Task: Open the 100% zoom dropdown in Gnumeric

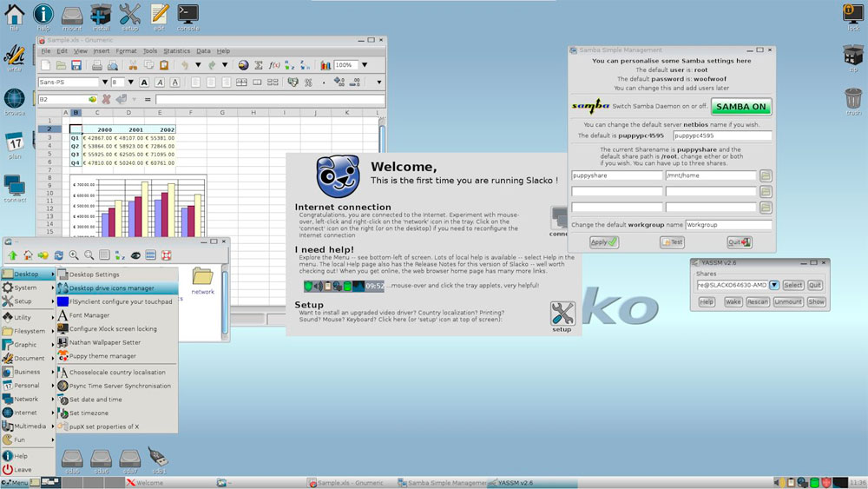Action: 365,65
